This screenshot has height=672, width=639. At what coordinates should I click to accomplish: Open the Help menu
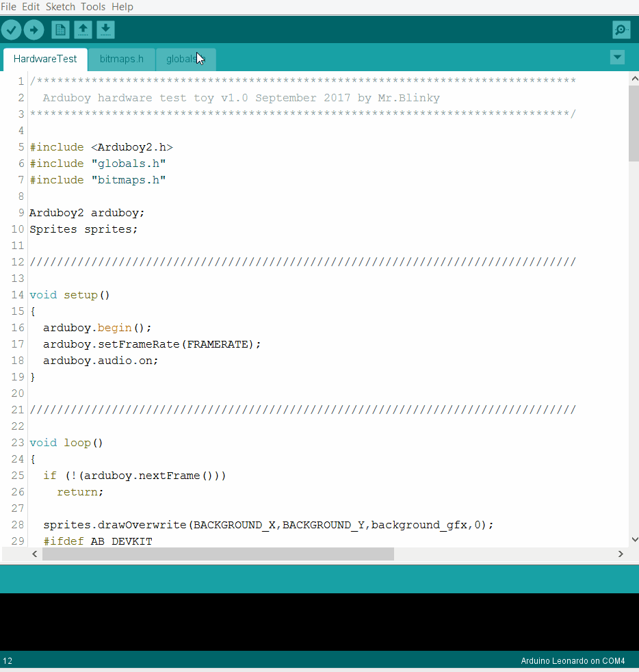coord(122,7)
